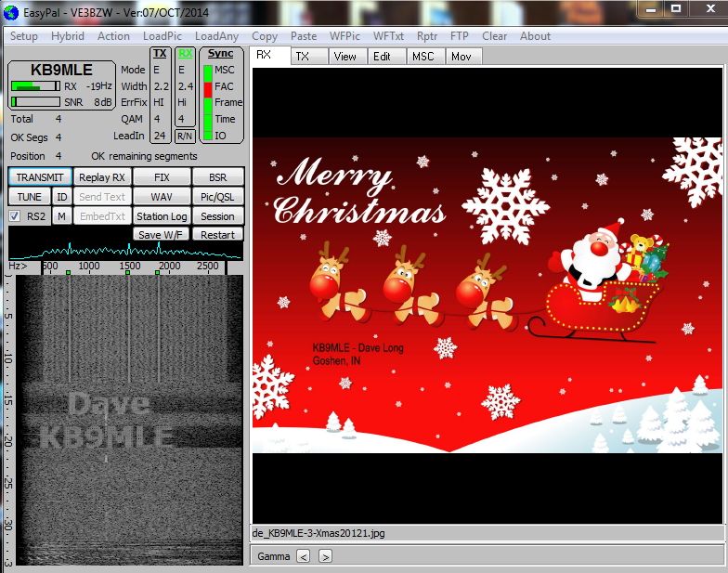Switch to the RX picture tab
Image resolution: width=728 pixels, height=573 pixels.
pos(271,56)
